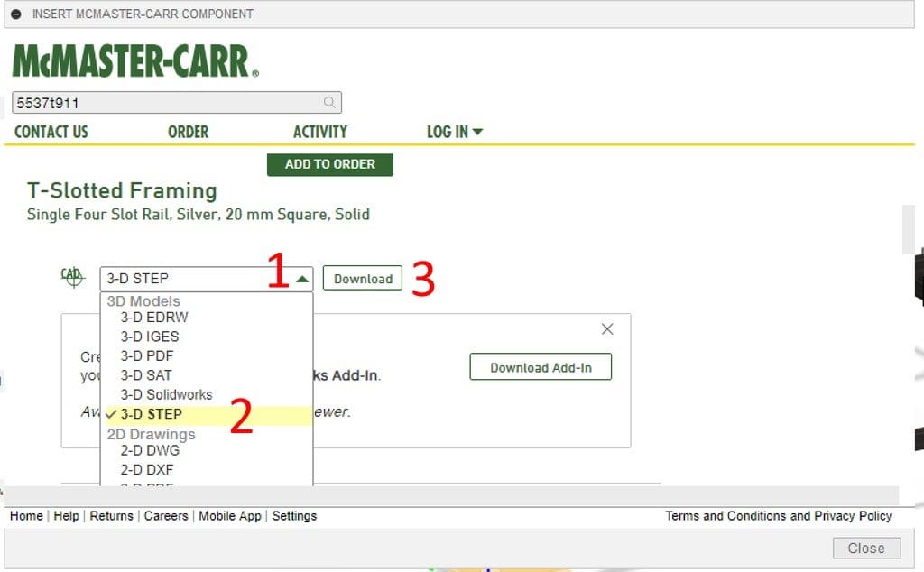Close the component dialog with Close button

pyautogui.click(x=866, y=549)
